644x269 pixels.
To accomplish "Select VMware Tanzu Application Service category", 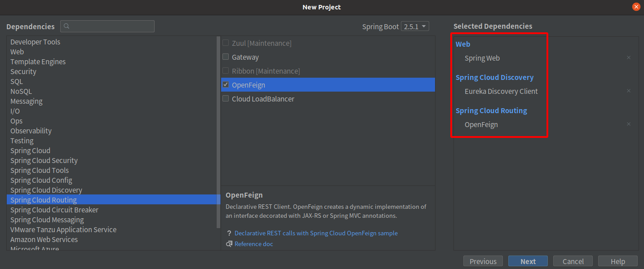I will [111, 229].
